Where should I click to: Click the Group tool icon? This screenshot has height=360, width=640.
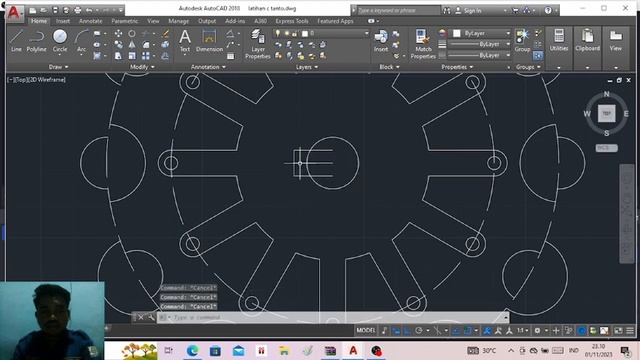pos(522,40)
